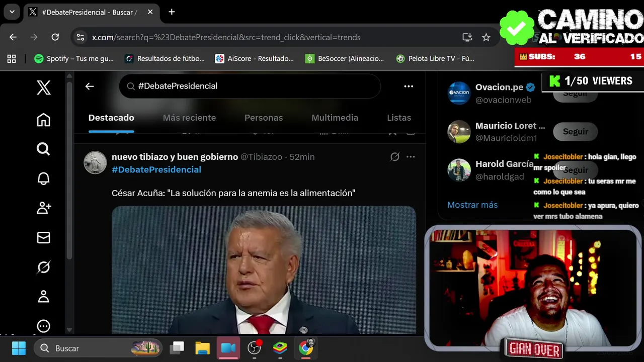Screen dimensions: 644x362
Task: Open OBS Studio in taskbar
Action: pos(255,348)
